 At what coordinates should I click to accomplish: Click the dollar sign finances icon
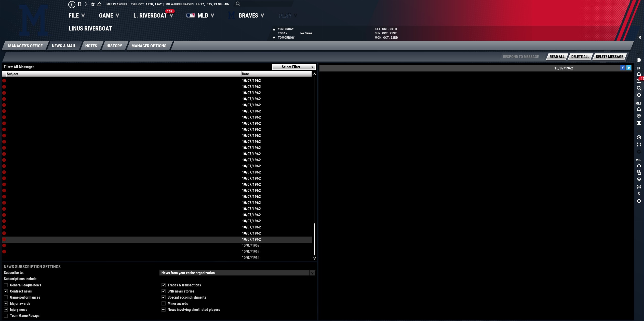click(x=639, y=194)
